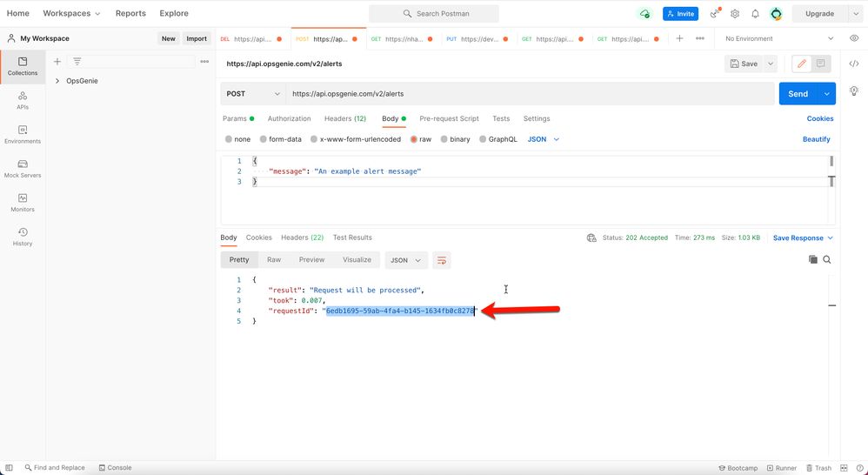868x475 pixels.
Task: Click the network globe icon near Status
Action: point(591,238)
